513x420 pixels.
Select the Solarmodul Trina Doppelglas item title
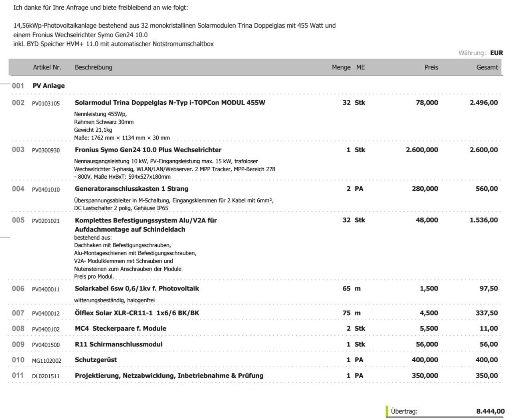(170, 103)
